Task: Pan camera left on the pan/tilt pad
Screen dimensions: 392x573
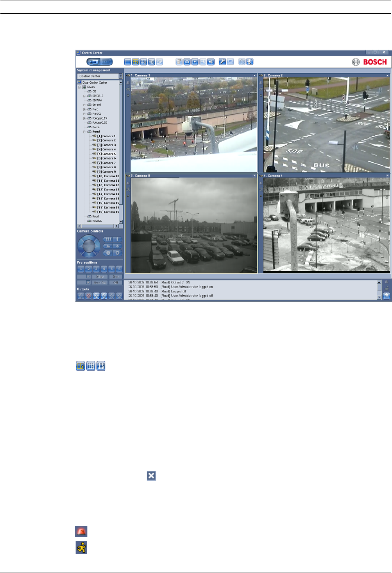Action: 81,246
